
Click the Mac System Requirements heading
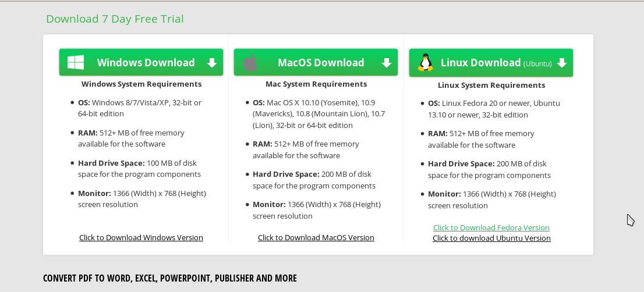coord(316,84)
